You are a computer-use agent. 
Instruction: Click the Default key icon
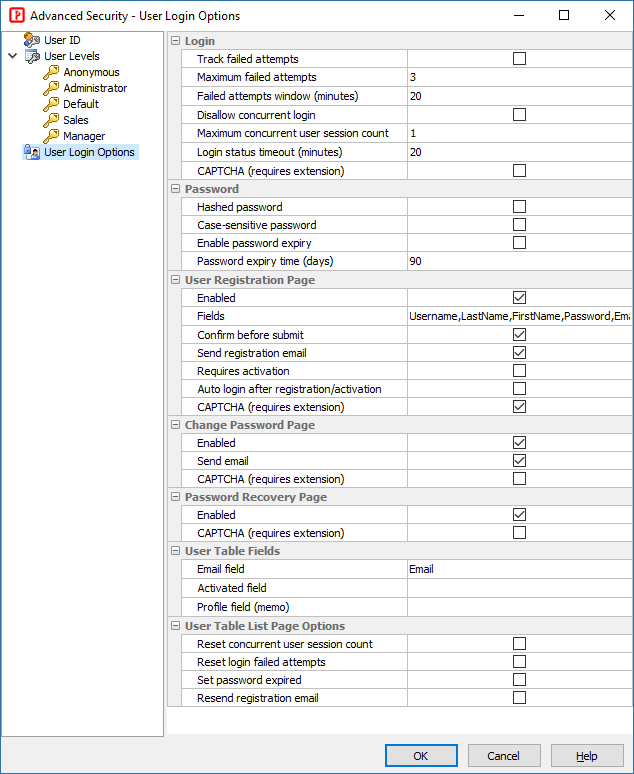tap(51, 104)
